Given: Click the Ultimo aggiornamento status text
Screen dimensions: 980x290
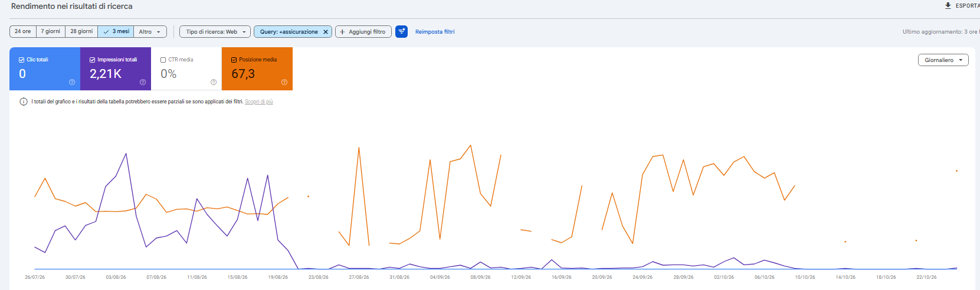Looking at the screenshot, I should tap(940, 32).
